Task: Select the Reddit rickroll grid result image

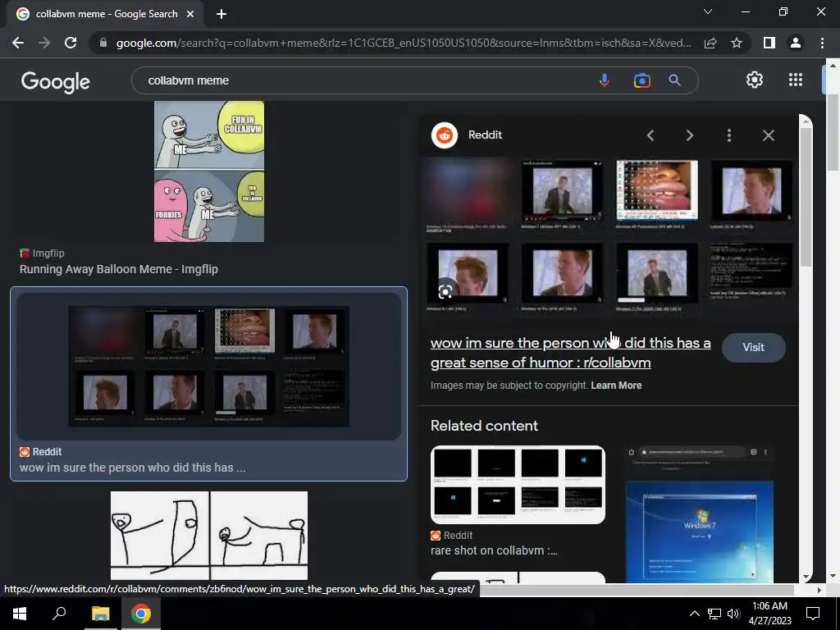Action: click(x=209, y=367)
